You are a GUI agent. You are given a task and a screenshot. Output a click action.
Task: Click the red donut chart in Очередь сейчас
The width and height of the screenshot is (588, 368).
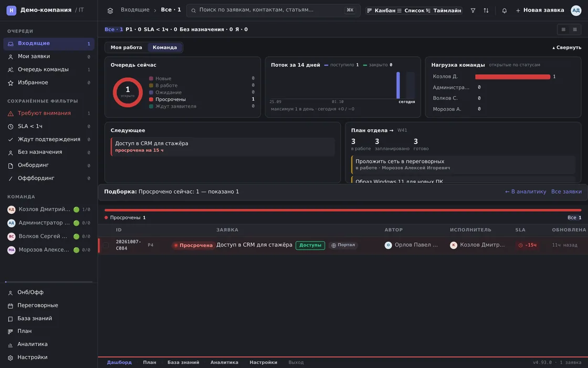coord(128,93)
